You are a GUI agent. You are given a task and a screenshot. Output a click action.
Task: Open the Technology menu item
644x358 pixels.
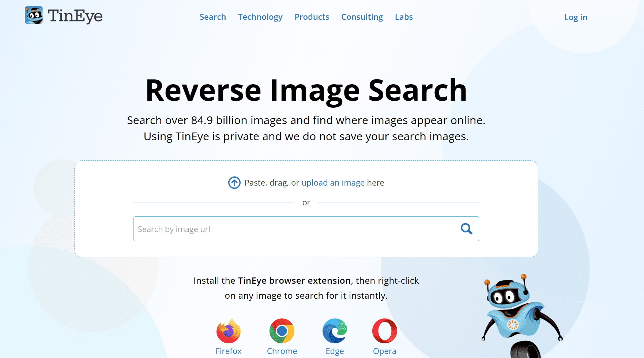tap(260, 17)
